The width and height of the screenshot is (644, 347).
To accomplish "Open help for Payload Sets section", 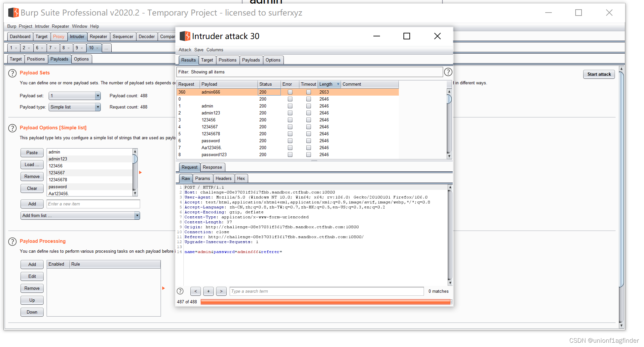I will tap(12, 73).
